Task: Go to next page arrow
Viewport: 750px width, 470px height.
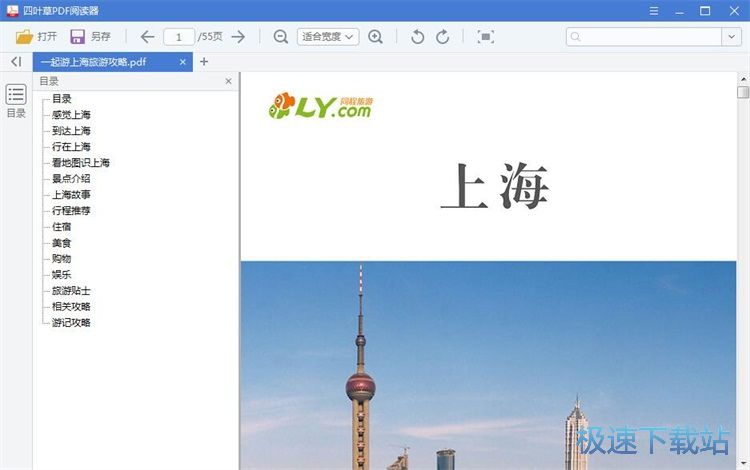Action: pos(238,37)
